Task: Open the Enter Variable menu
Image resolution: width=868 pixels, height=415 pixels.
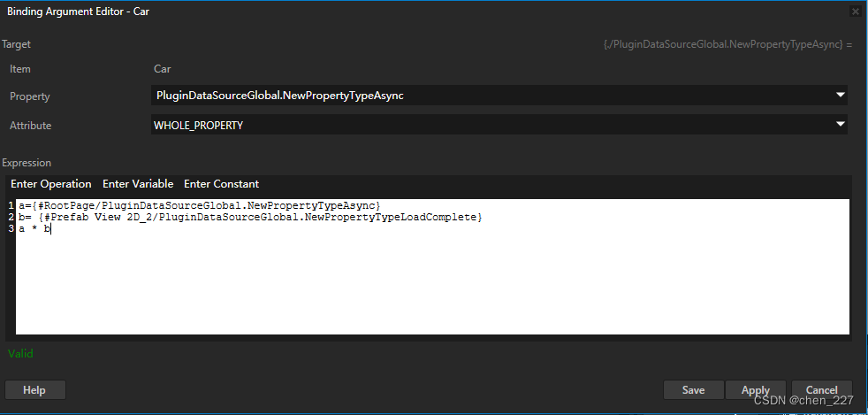Action: 138,184
